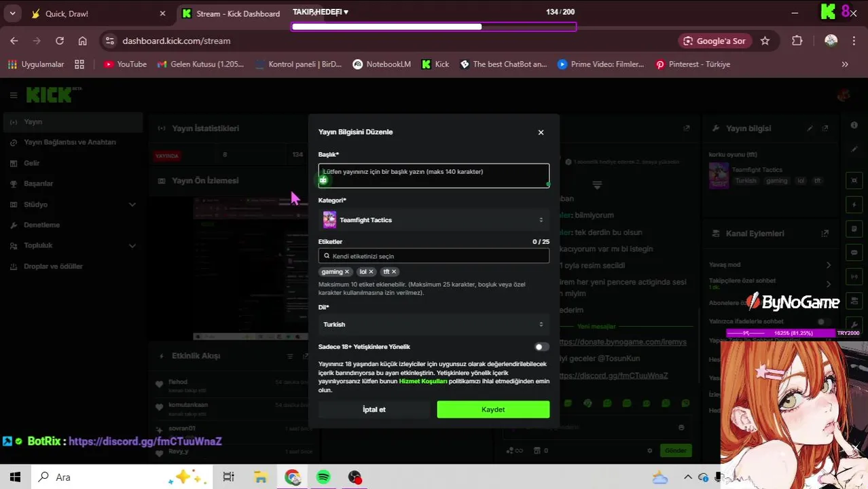Remove the lol tag
The height and width of the screenshot is (489, 868).
coord(371,272)
